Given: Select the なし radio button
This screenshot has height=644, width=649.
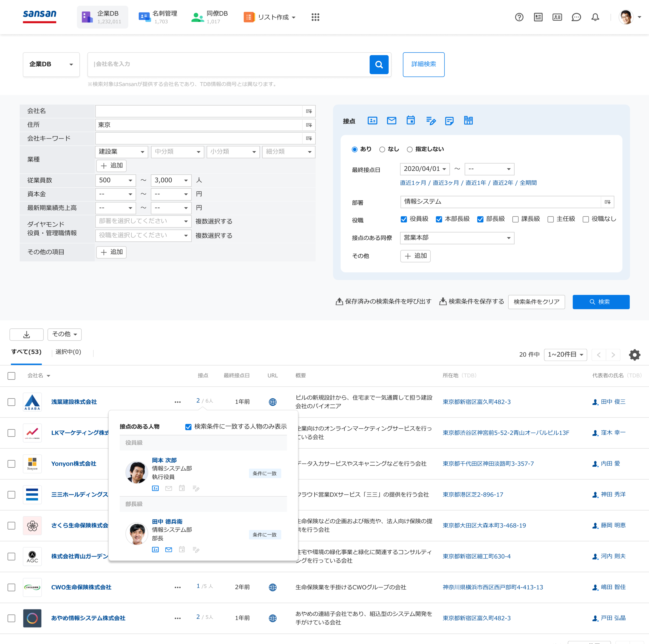Looking at the screenshot, I should (x=382, y=149).
